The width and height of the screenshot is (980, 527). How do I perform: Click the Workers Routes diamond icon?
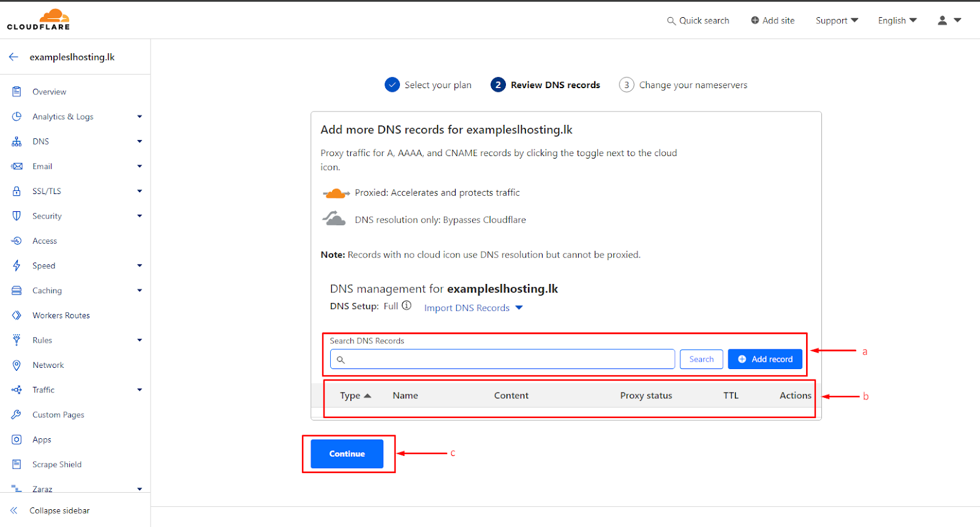(17, 315)
